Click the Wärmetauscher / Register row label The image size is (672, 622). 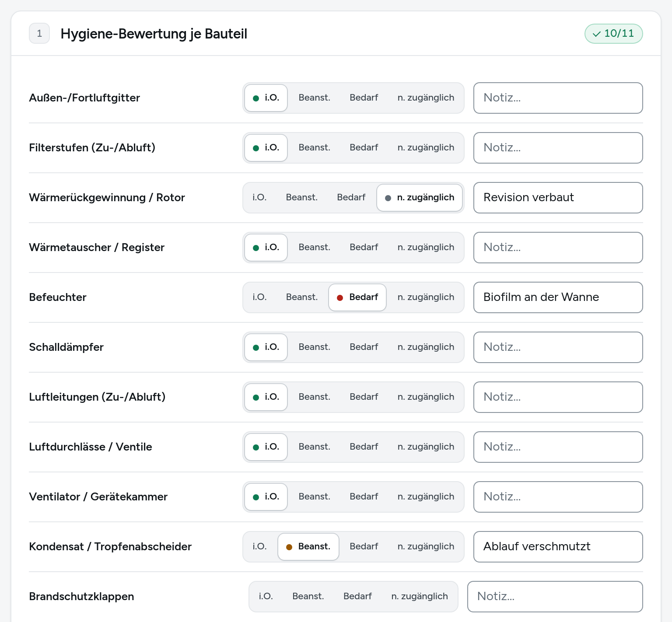pos(97,248)
